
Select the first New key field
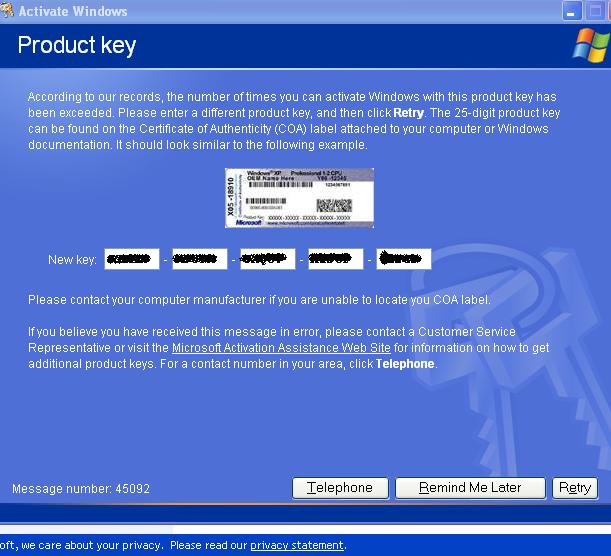coord(132,259)
